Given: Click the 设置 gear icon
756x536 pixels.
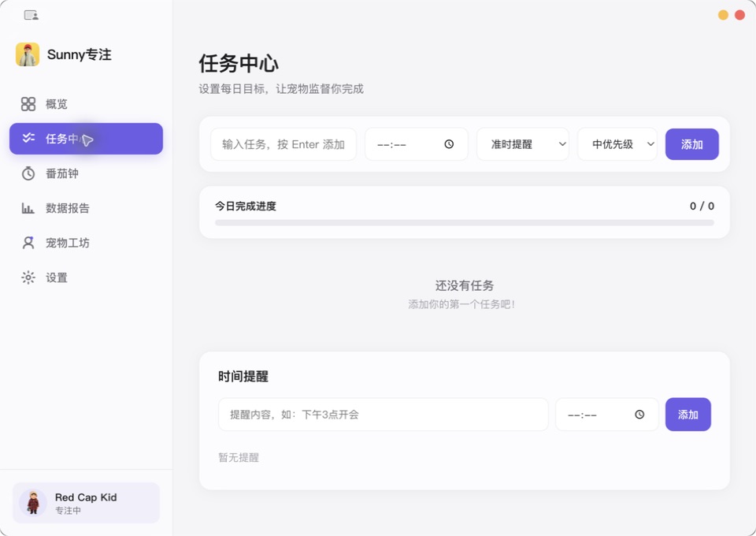Looking at the screenshot, I should click(x=28, y=277).
